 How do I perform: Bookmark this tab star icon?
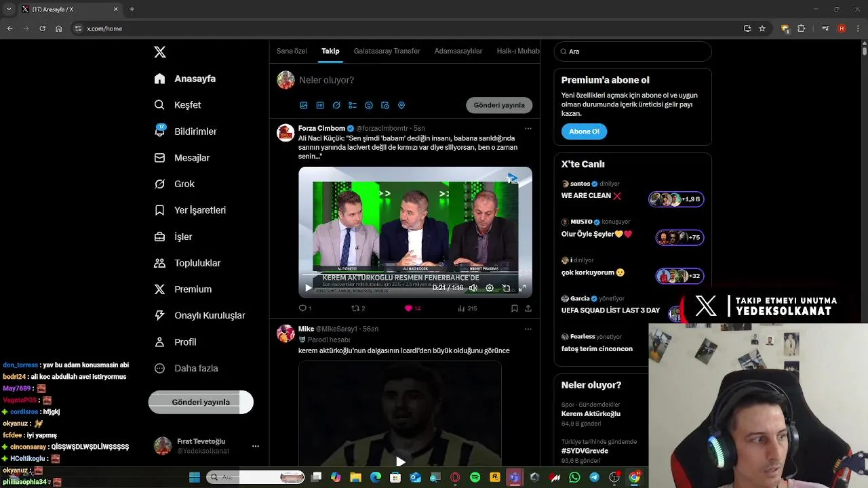pos(762,28)
